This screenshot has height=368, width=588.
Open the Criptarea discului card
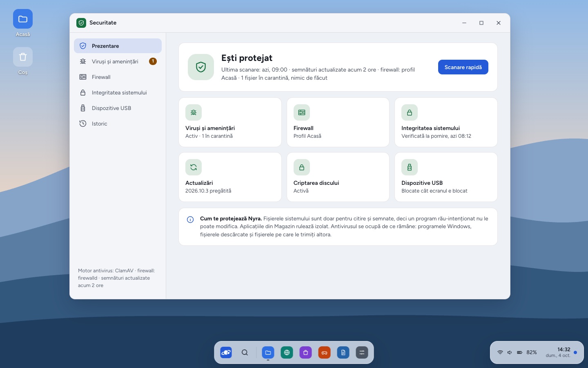point(338,177)
